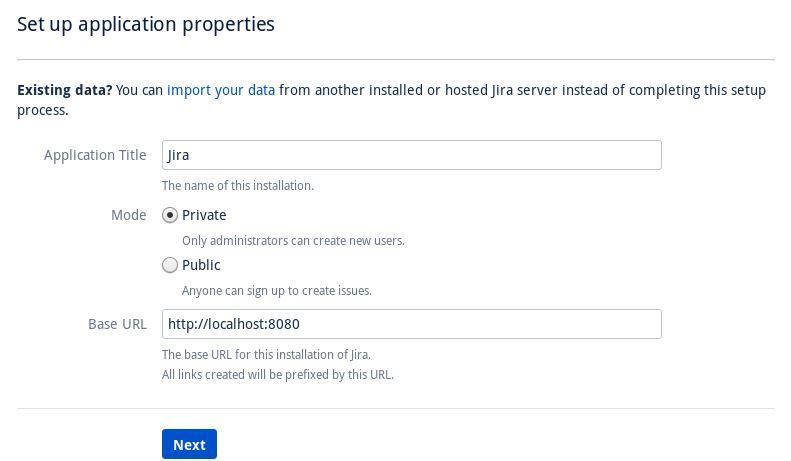Click the Application Title input field

pos(412,155)
